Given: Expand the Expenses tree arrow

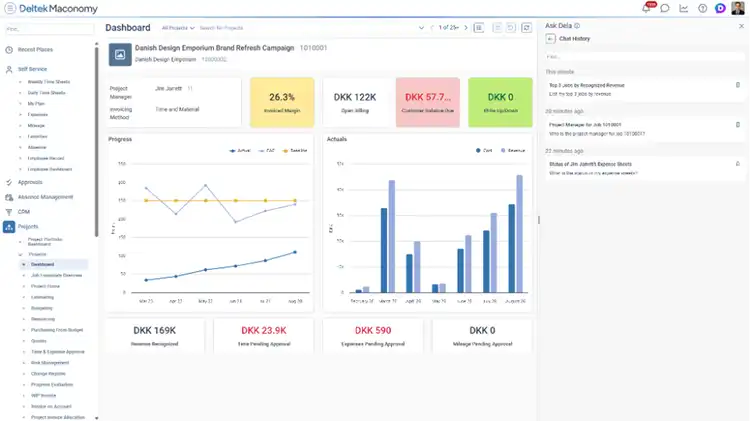Looking at the screenshot, I should pyautogui.click(x=20, y=115).
